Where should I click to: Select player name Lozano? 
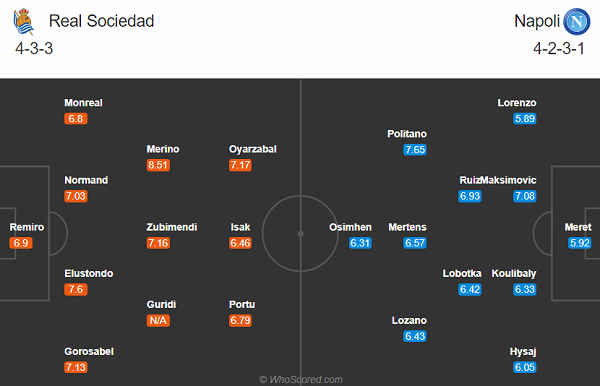click(x=409, y=320)
